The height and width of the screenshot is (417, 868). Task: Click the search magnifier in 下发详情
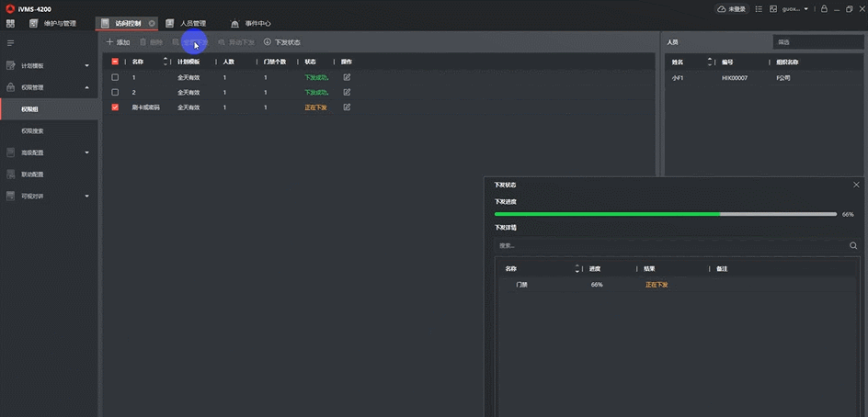[x=853, y=245]
